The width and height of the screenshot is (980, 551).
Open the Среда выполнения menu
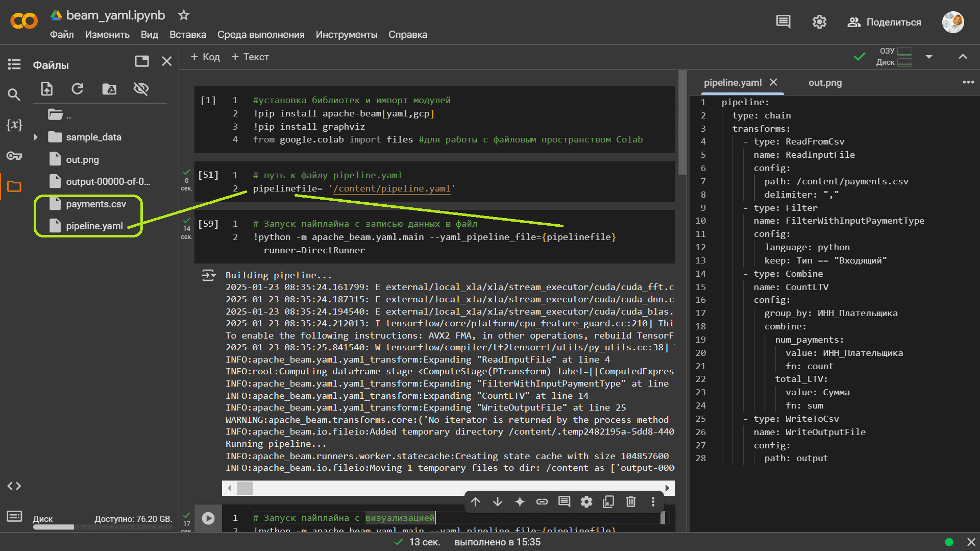260,35
